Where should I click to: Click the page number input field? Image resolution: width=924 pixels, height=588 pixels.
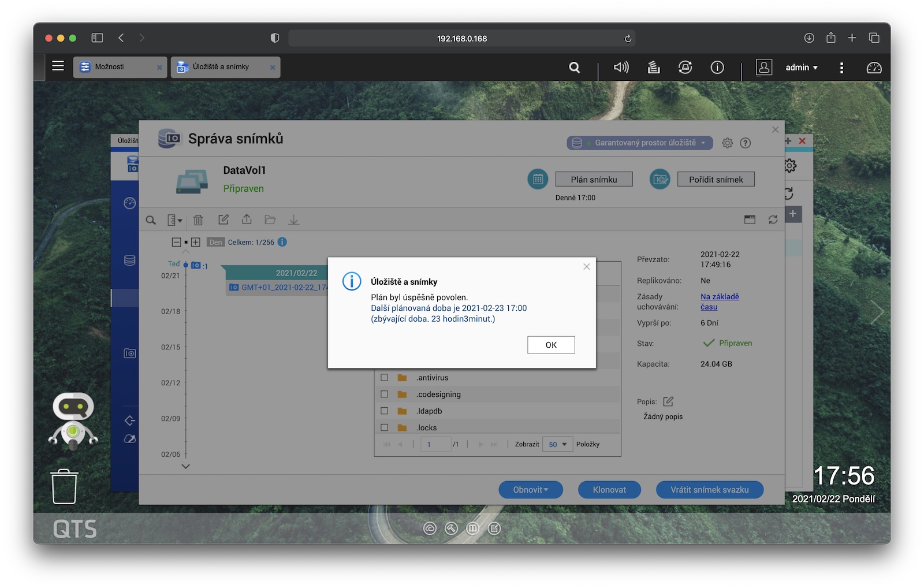[436, 444]
